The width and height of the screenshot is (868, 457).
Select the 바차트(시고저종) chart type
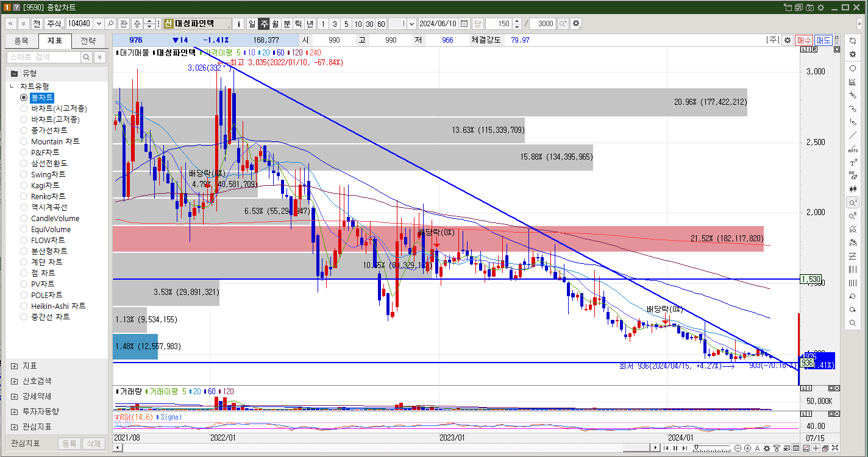coord(24,108)
